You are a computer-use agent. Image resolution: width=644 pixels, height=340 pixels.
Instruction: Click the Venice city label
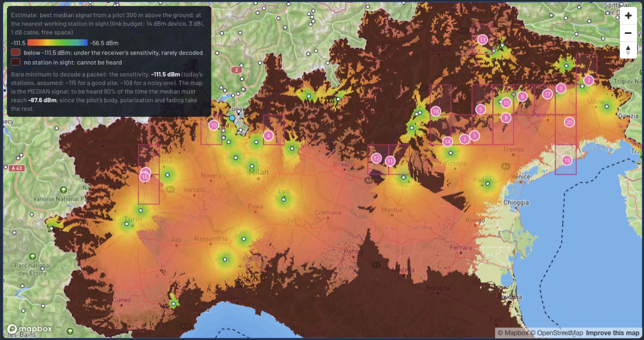(x=520, y=176)
